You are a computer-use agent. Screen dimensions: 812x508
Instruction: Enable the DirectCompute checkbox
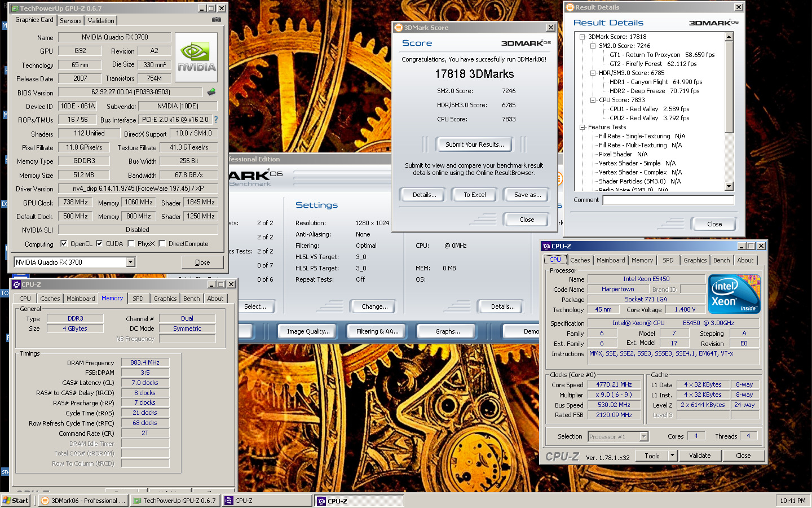pyautogui.click(x=162, y=244)
